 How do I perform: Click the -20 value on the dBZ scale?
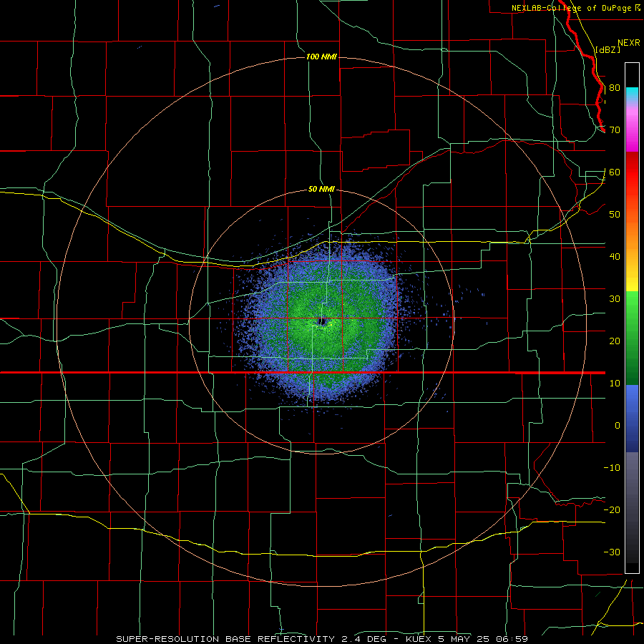click(612, 509)
